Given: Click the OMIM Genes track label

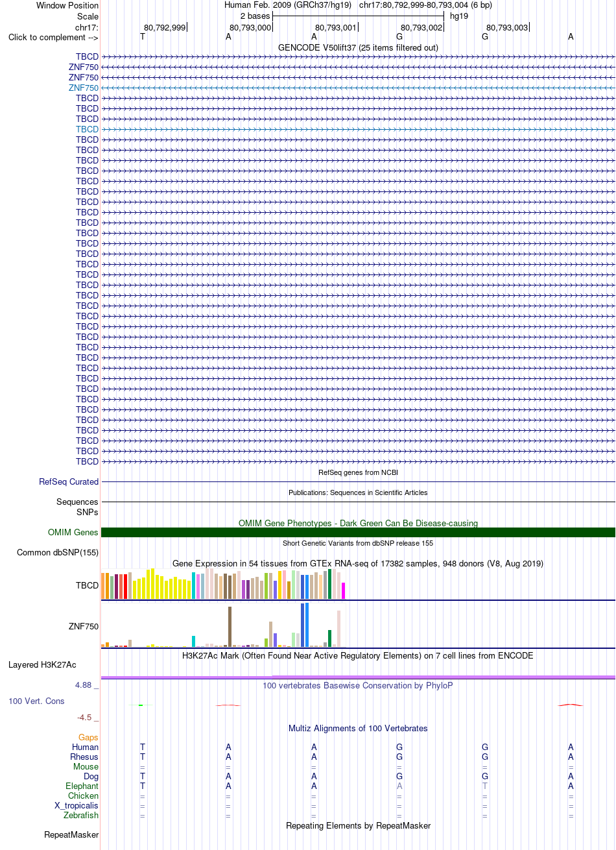Looking at the screenshot, I should click(x=73, y=533).
